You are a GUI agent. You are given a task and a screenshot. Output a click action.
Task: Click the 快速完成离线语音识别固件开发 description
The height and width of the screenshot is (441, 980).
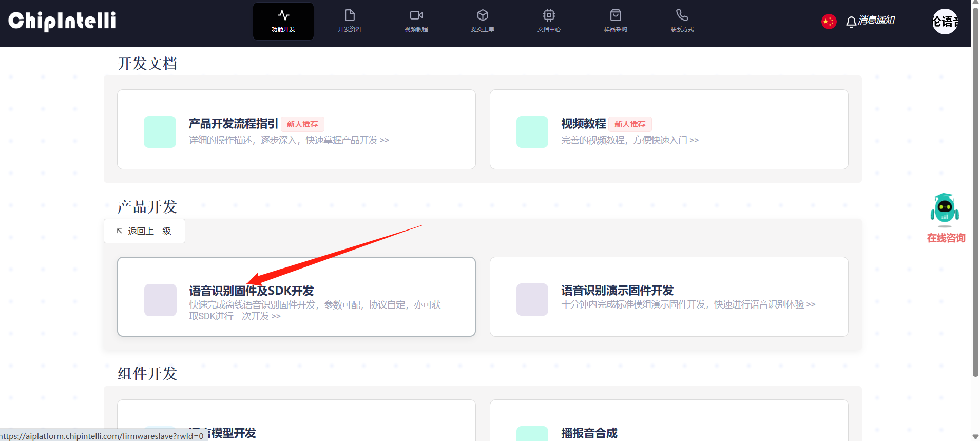point(315,311)
